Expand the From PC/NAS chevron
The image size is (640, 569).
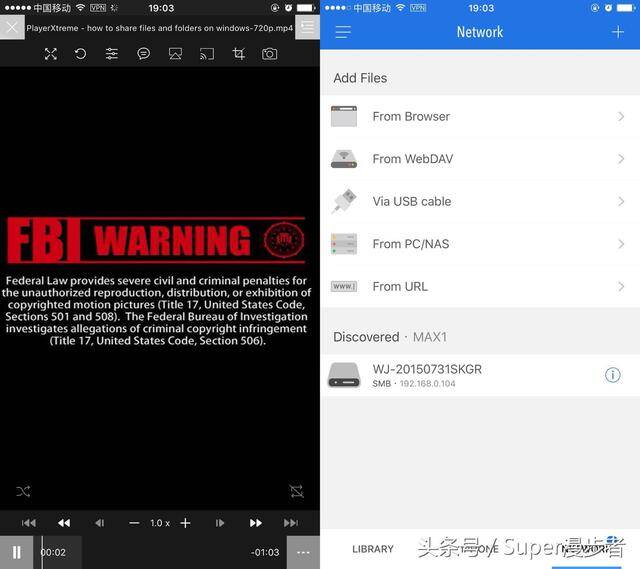tap(621, 244)
